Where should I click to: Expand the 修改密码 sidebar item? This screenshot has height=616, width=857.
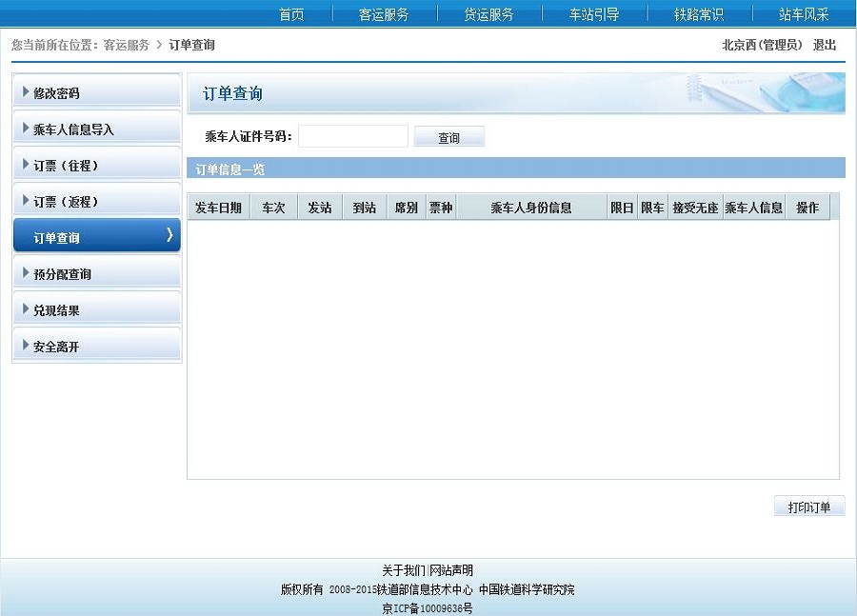tap(96, 93)
